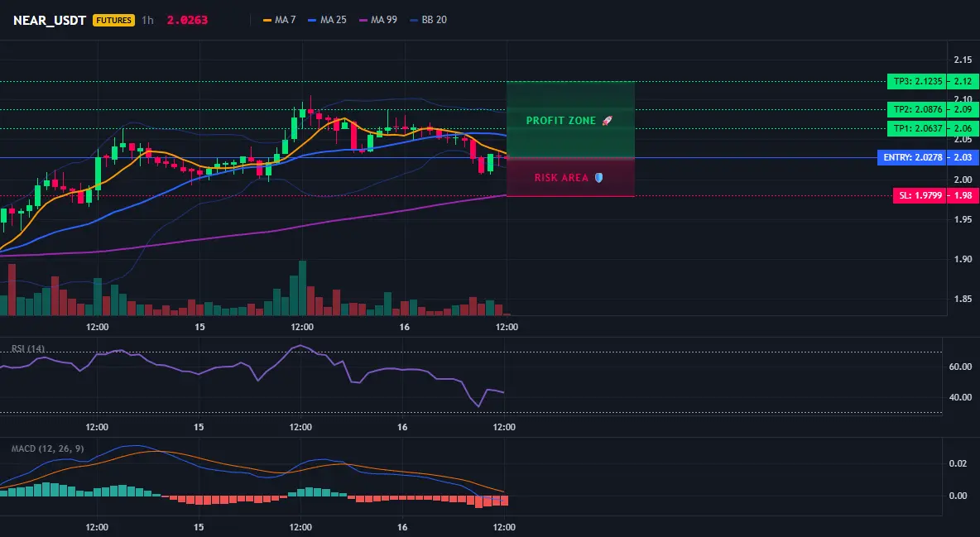Screen dimensions: 980x537
Task: Click the last 12:00 label under main chart
Action: point(507,327)
